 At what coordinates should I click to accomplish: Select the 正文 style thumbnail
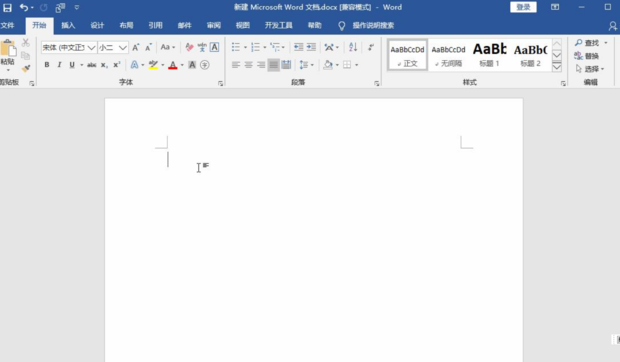tap(407, 55)
